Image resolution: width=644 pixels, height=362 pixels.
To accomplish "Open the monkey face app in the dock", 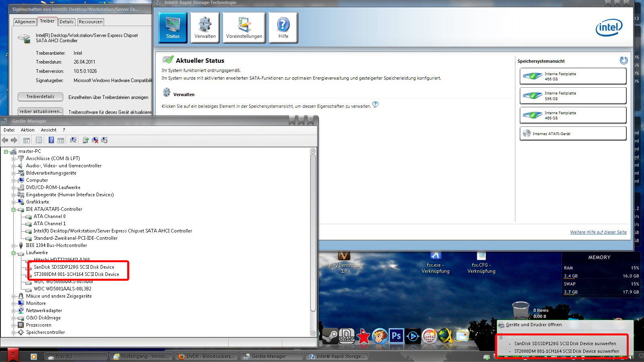I will [380, 336].
